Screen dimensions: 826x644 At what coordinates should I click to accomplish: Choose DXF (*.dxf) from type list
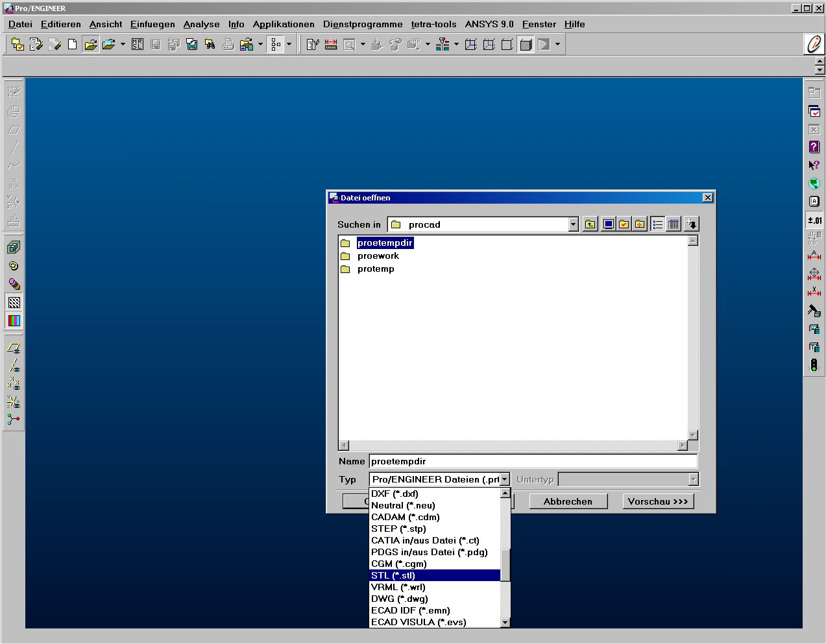coord(435,494)
